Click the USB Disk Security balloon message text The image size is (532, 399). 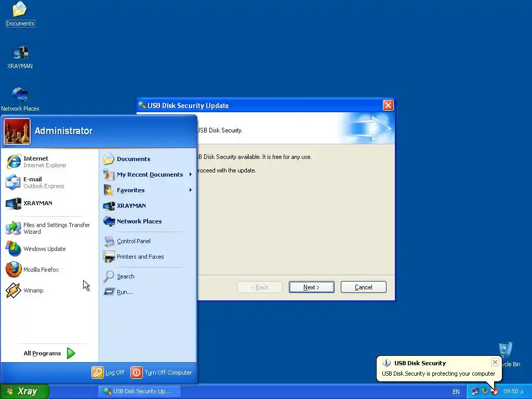click(x=438, y=374)
